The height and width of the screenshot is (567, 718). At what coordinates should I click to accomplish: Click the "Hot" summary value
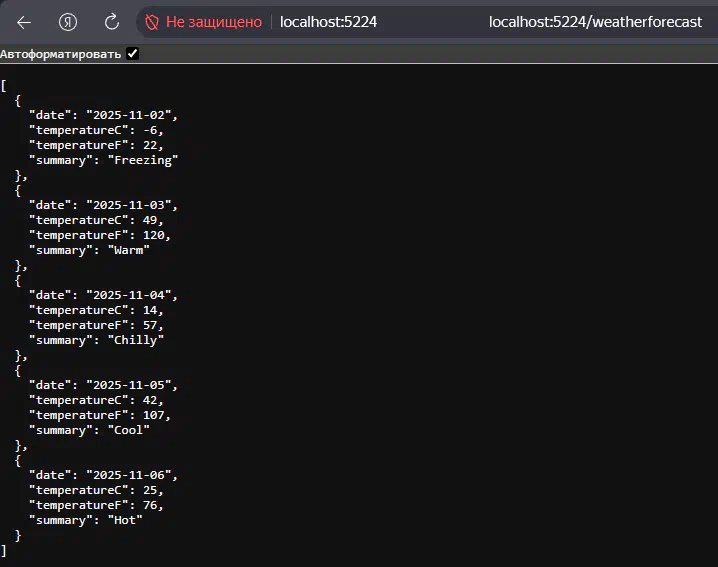tap(125, 520)
